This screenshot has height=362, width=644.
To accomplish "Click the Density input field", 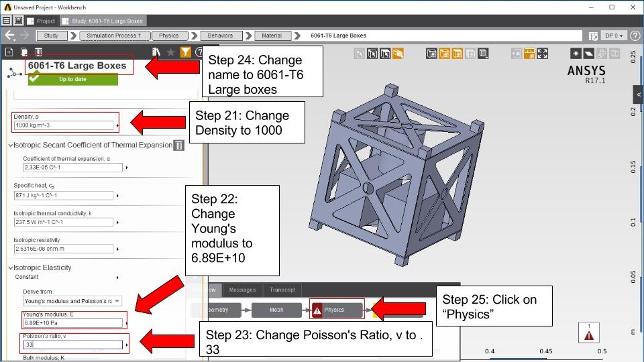I will (x=63, y=125).
